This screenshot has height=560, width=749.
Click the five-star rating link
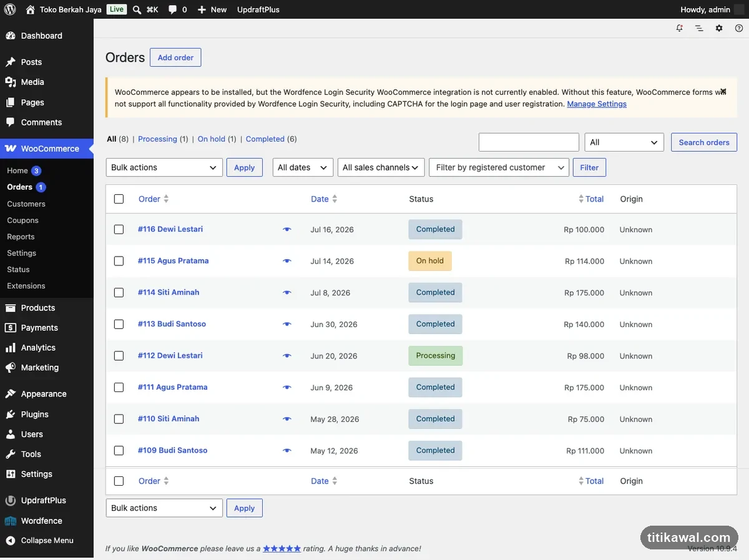click(x=281, y=549)
